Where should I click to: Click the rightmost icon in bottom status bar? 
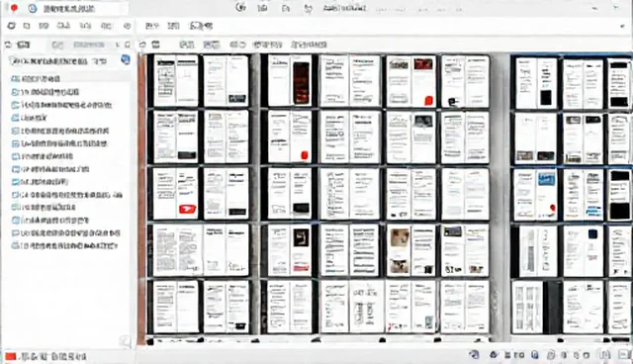624,355
